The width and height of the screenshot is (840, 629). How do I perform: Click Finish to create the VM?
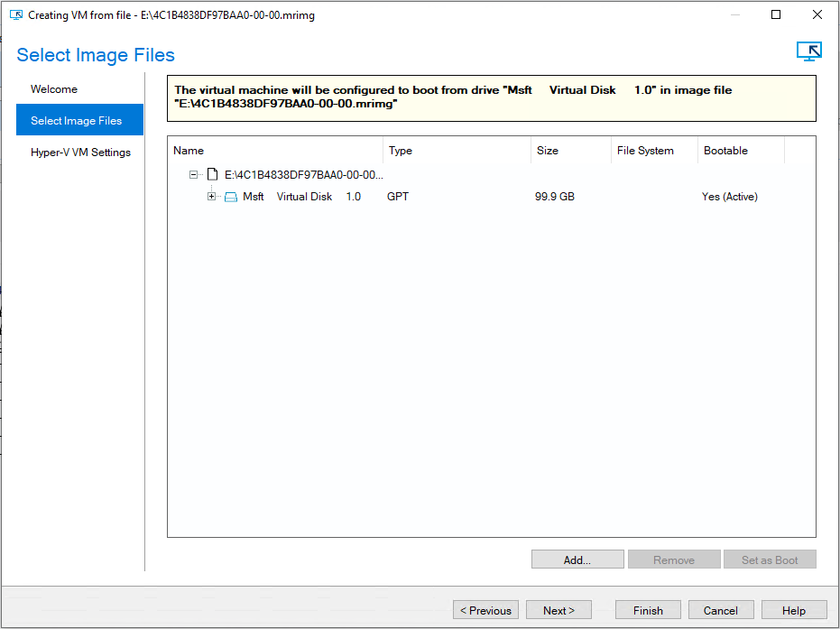648,611
